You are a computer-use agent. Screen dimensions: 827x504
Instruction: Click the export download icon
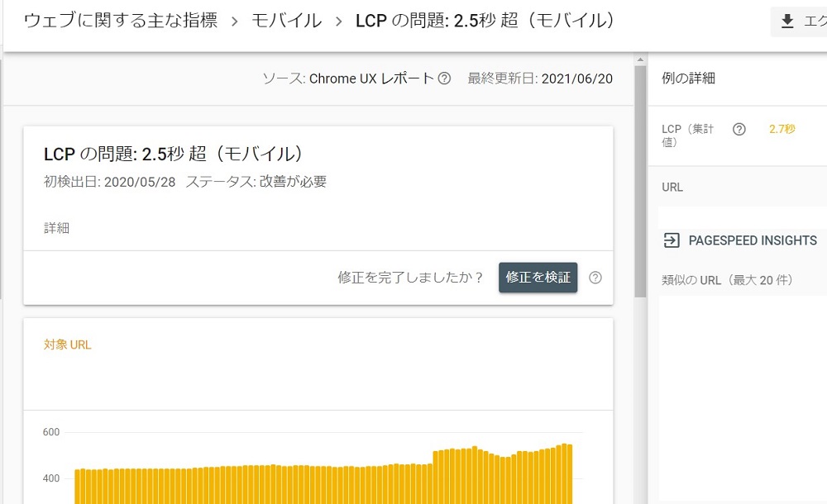click(787, 21)
